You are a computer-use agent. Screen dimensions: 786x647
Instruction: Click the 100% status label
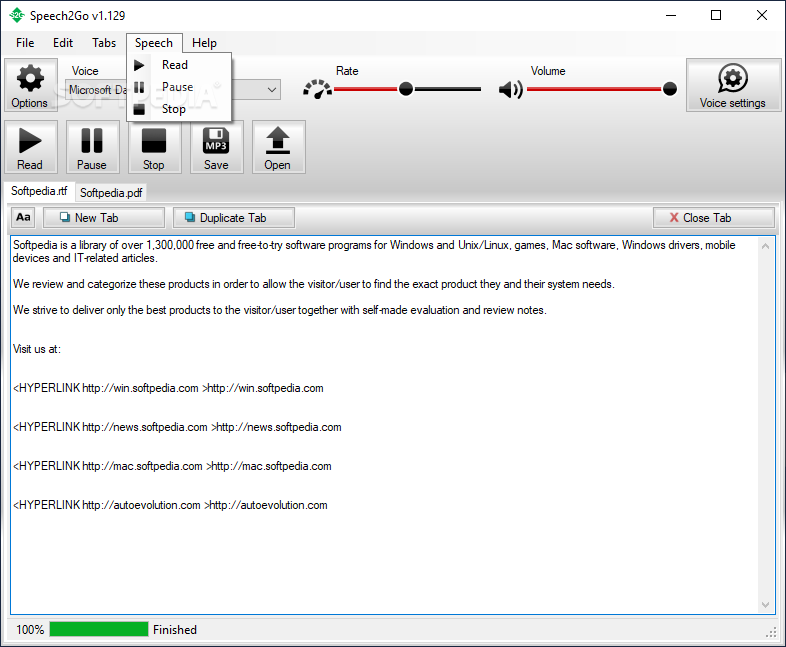30,629
